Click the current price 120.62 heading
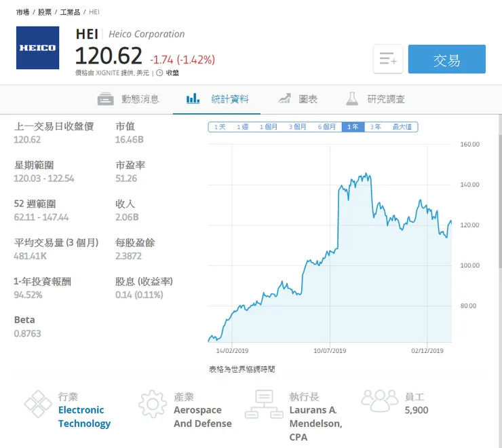This screenshot has width=502, height=448. [x=109, y=56]
